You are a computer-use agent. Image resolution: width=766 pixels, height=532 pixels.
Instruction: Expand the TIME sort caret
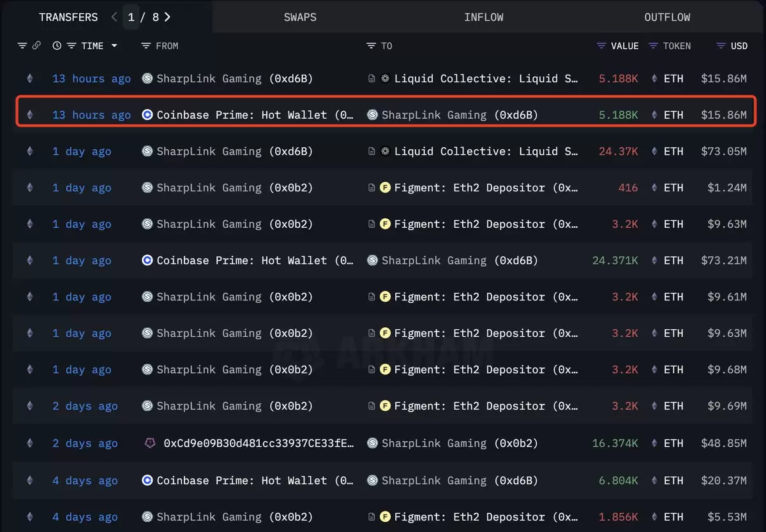point(114,46)
